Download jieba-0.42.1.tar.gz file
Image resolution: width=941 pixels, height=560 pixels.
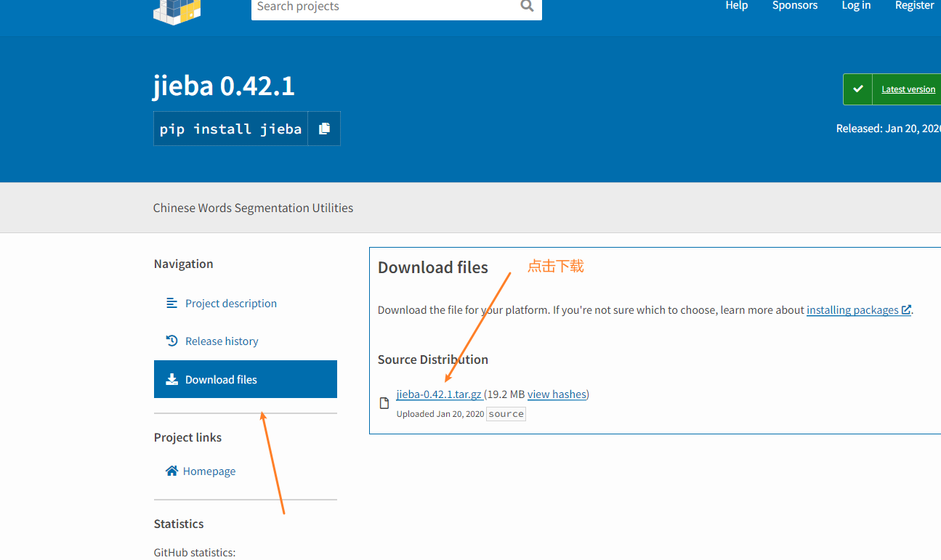click(x=439, y=394)
